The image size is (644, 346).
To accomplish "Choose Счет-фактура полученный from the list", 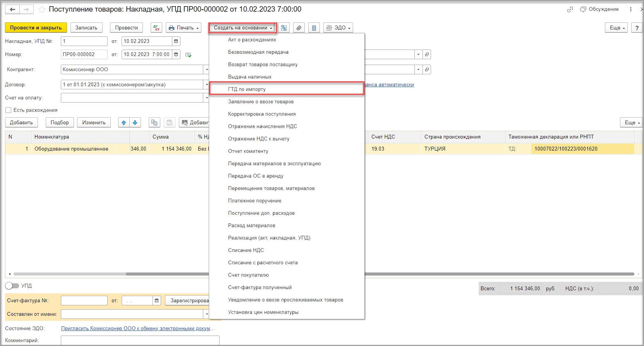I will (287, 288).
